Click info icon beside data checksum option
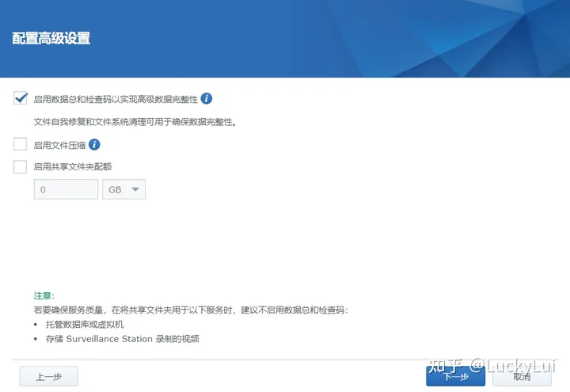Screen dimensions: 570x392 click(x=207, y=99)
